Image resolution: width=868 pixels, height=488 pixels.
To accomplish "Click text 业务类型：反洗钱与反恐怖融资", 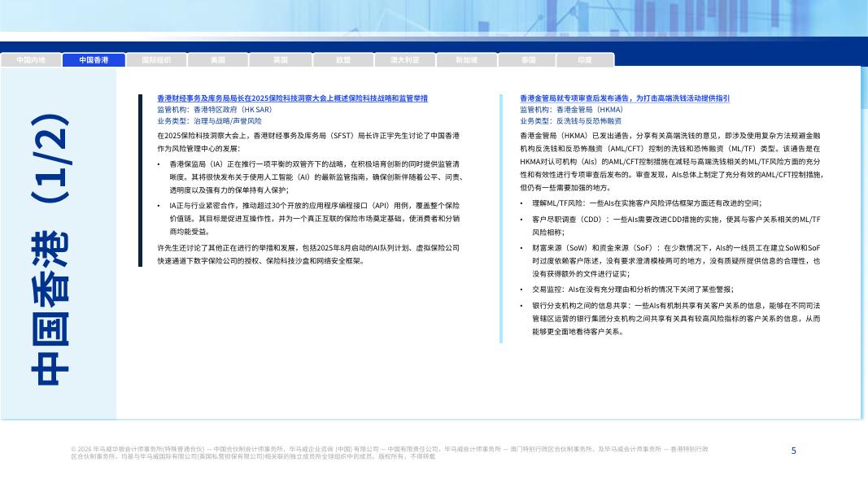I will tap(571, 120).
